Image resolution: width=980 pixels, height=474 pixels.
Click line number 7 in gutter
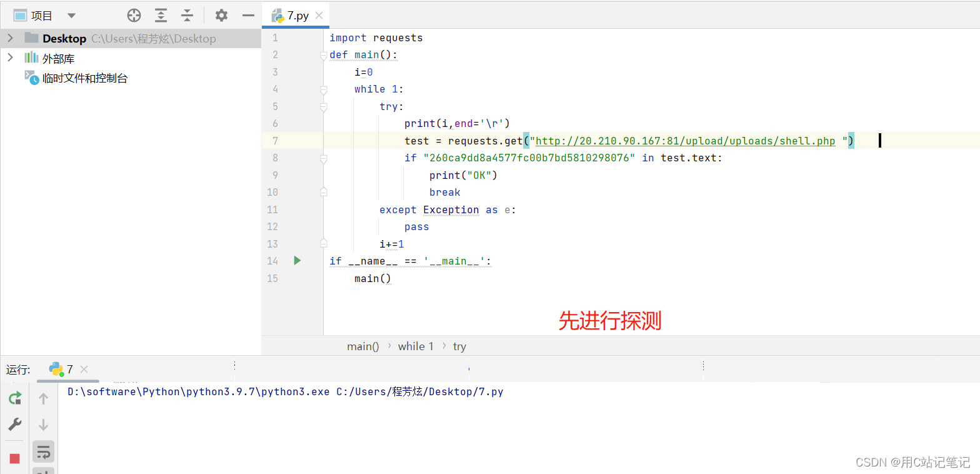[275, 141]
